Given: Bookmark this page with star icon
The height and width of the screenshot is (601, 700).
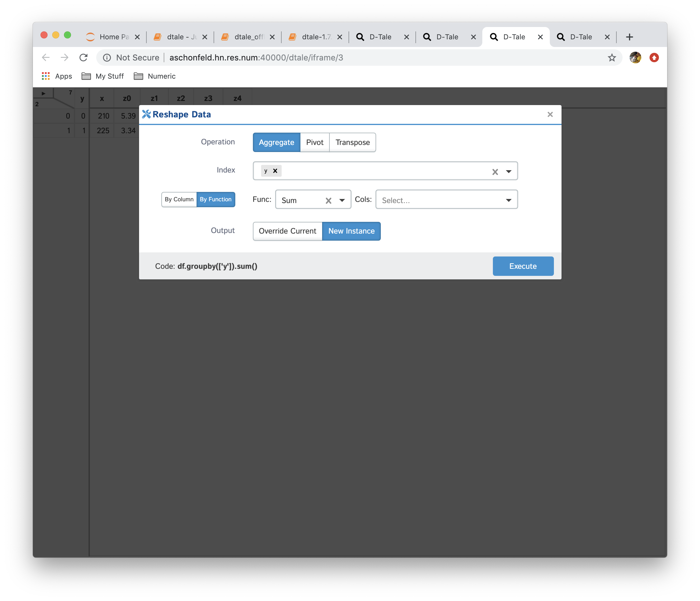Looking at the screenshot, I should tap(612, 58).
